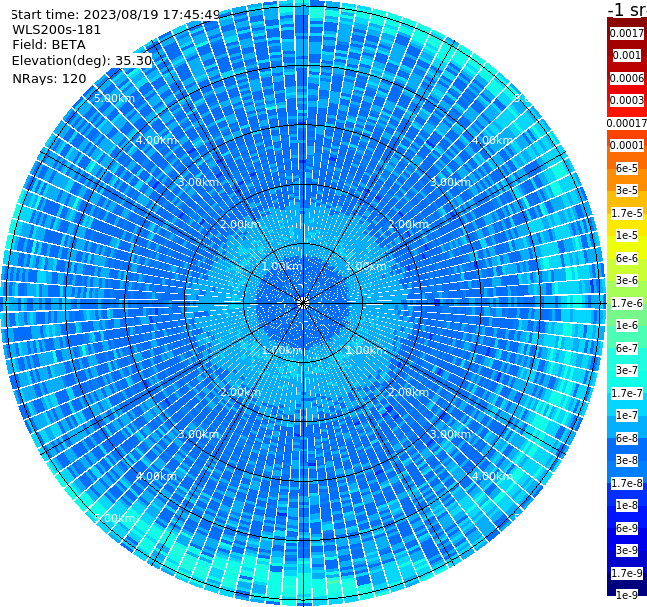Viewport: 647px width, 607px height.
Task: Click the "Field: BETA" label
Action: pyautogui.click(x=49, y=45)
